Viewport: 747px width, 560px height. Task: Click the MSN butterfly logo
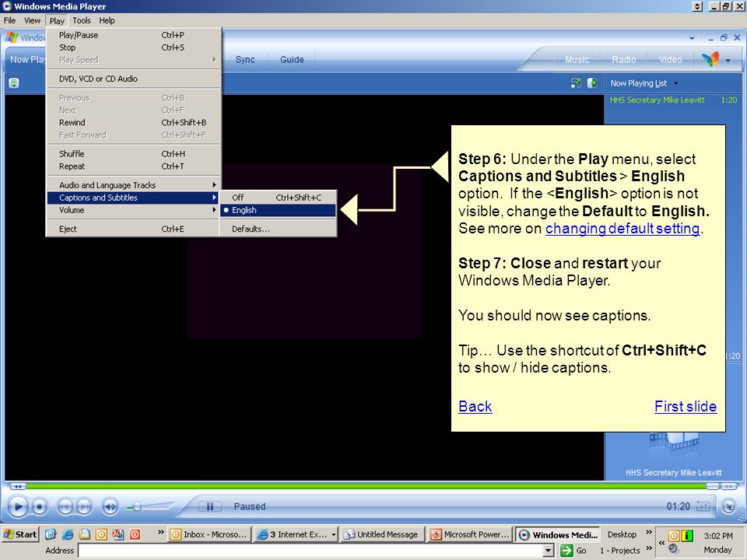[710, 60]
